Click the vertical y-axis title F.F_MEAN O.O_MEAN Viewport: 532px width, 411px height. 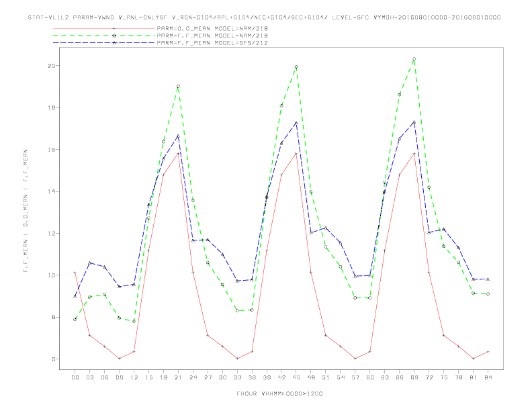coord(26,211)
